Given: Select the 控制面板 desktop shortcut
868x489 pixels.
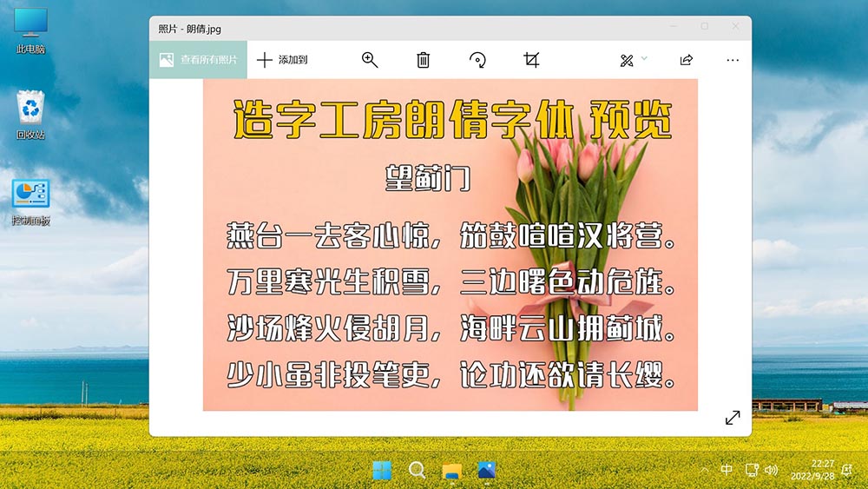Looking at the screenshot, I should click(31, 202).
